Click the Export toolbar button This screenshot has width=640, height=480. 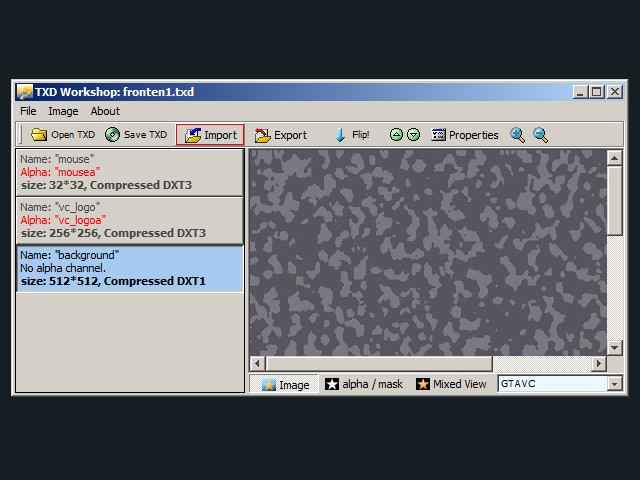point(280,135)
